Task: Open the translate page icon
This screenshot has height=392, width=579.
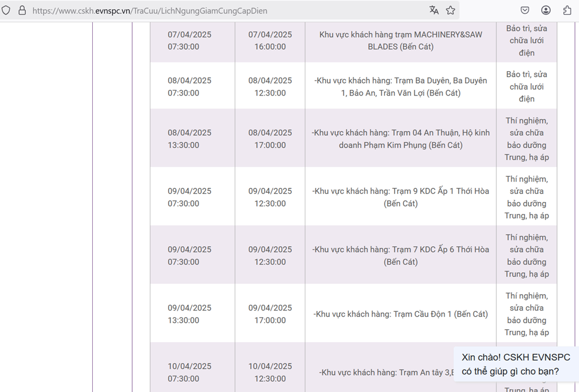Action: click(x=434, y=10)
